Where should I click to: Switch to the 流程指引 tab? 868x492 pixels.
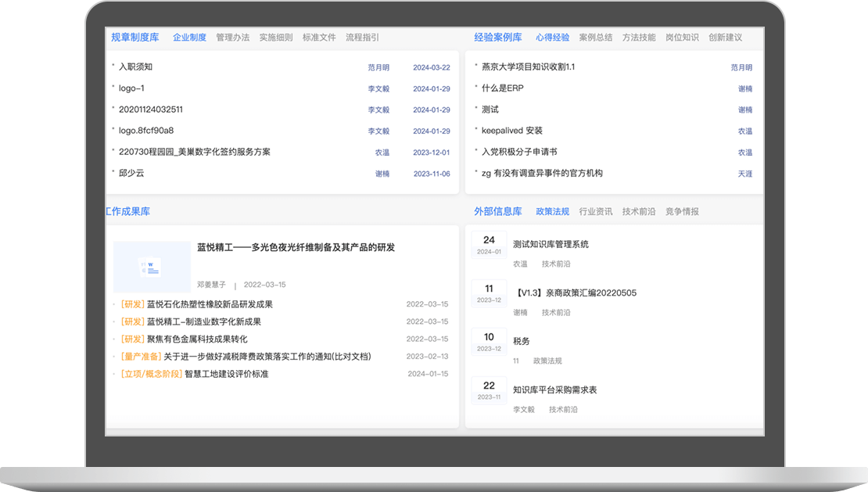coord(362,38)
